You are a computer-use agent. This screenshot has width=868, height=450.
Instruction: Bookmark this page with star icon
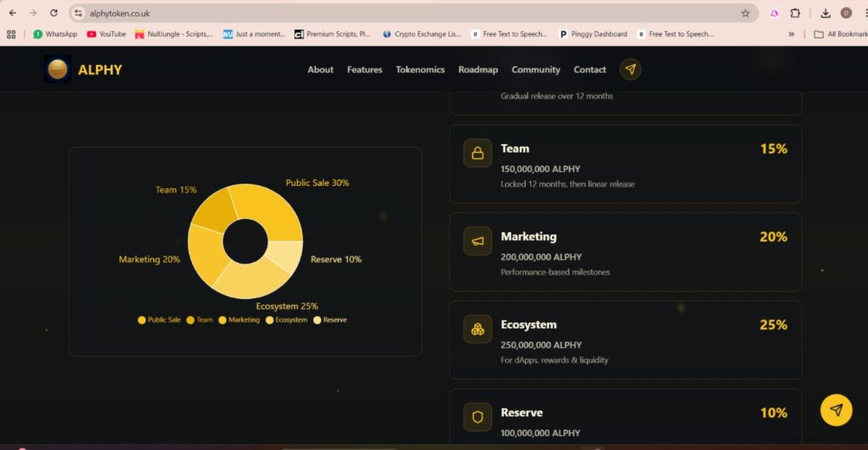[745, 13]
